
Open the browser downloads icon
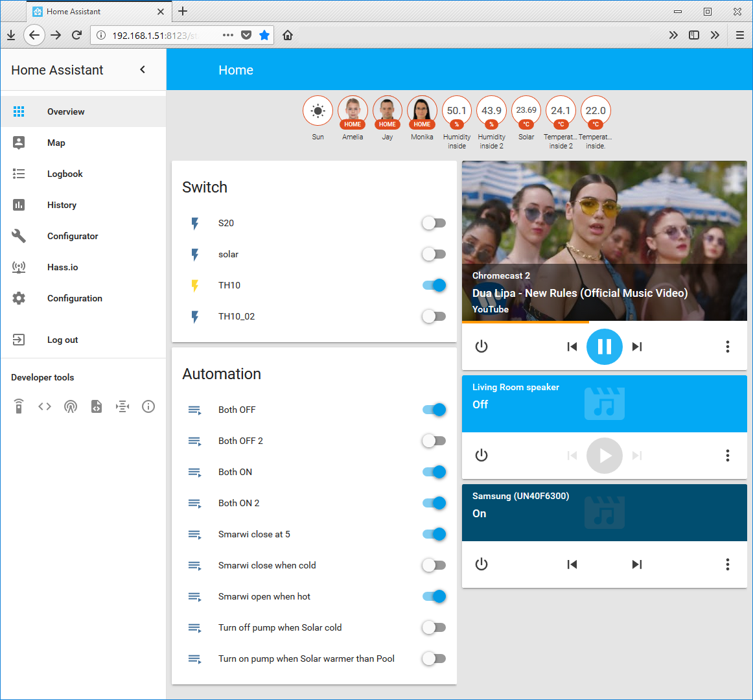[x=11, y=35]
